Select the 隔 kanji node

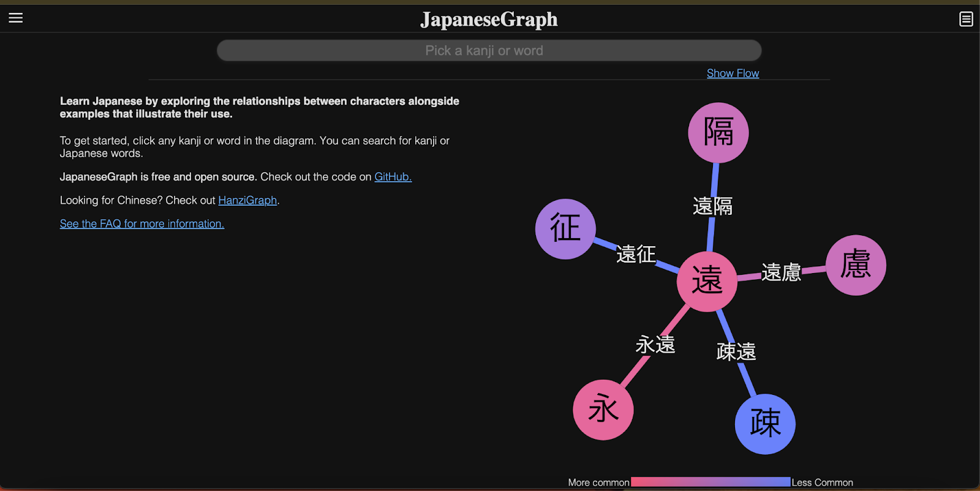click(x=718, y=133)
